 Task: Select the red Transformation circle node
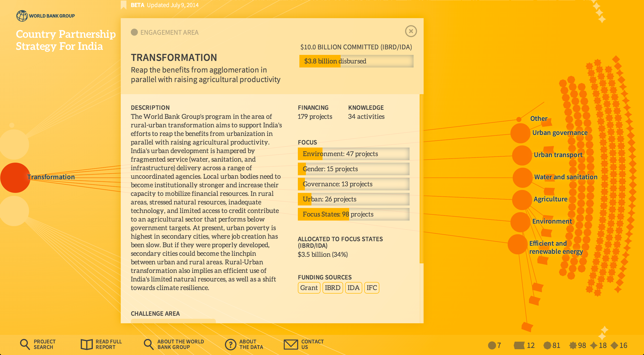[x=15, y=178]
